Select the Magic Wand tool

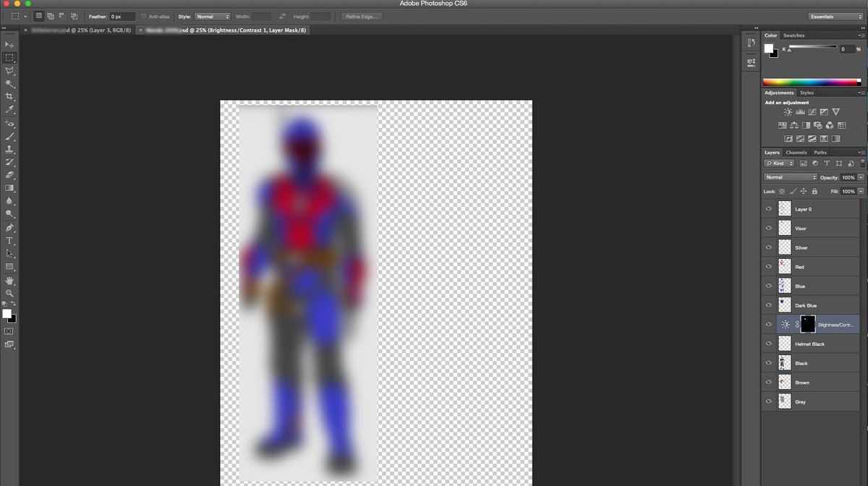tap(9, 84)
